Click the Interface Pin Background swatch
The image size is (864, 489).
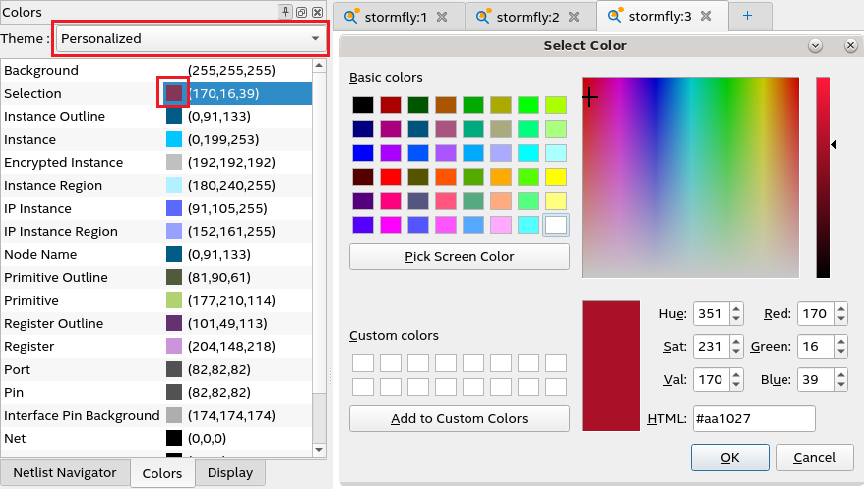click(174, 415)
